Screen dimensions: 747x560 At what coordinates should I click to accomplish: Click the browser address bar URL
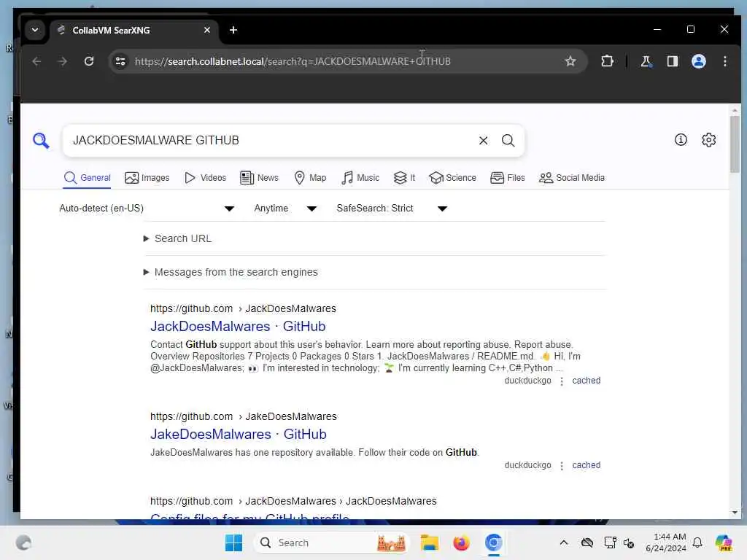[293, 61]
